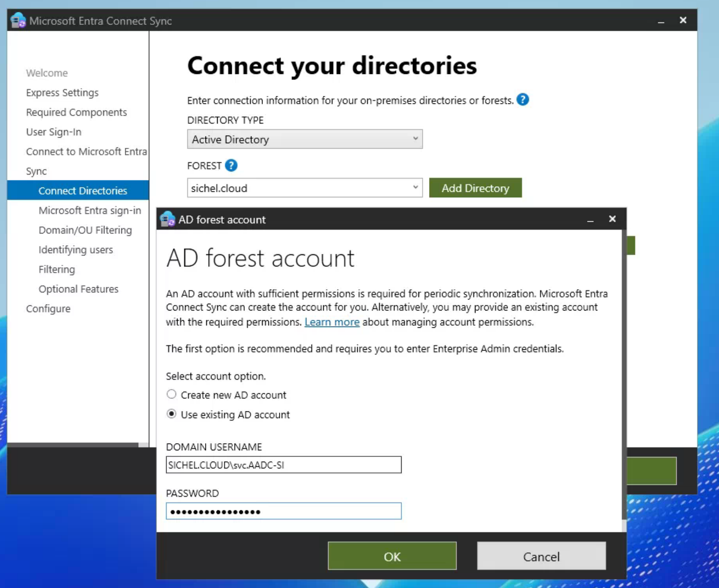The image size is (719, 588).
Task: Open the Directory Type dropdown
Action: (x=304, y=139)
